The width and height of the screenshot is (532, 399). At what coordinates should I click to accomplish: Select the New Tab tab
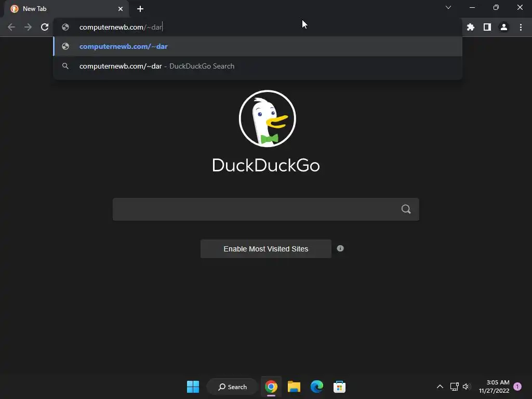(x=66, y=9)
